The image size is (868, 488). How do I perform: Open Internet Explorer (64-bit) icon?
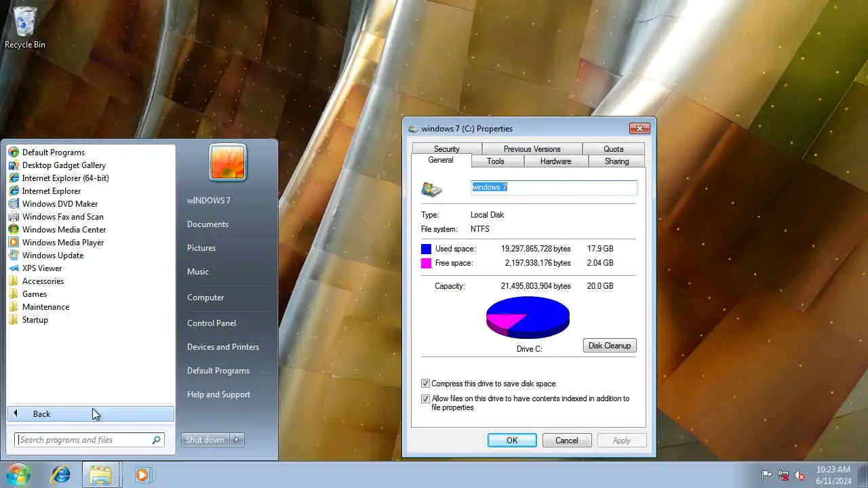14,178
